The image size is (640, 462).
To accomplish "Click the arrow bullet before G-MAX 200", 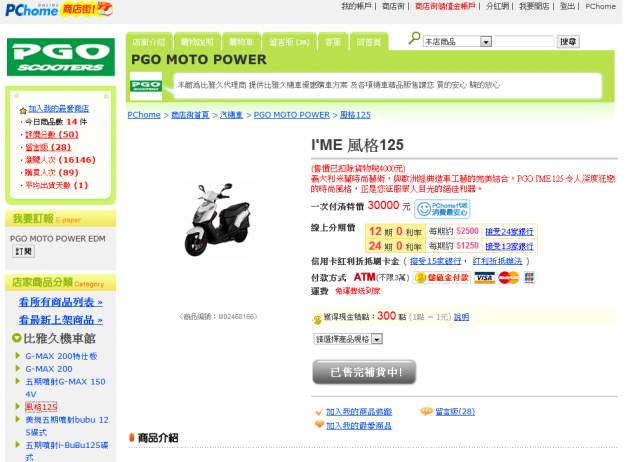I will tap(18, 368).
